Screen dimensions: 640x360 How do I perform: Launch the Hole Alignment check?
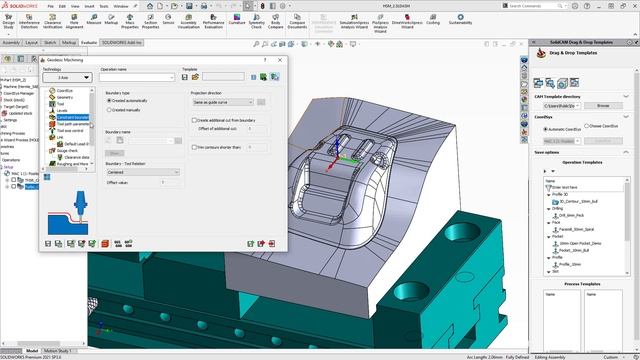click(x=74, y=21)
